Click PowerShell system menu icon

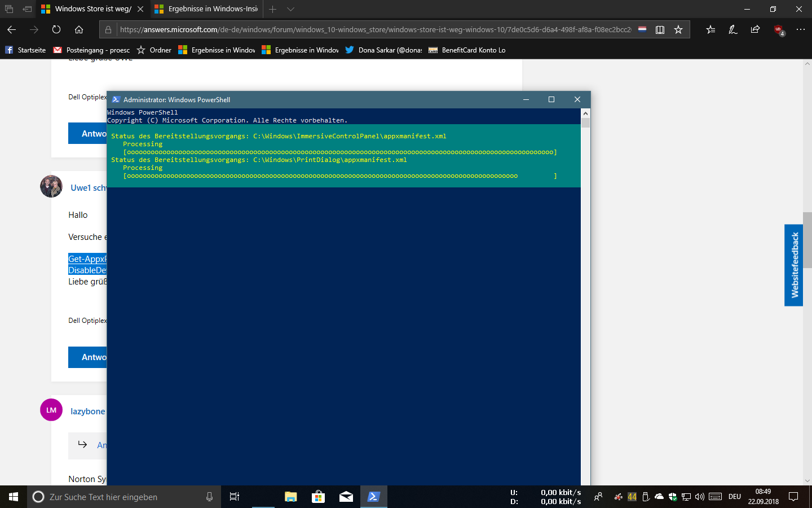tap(116, 99)
